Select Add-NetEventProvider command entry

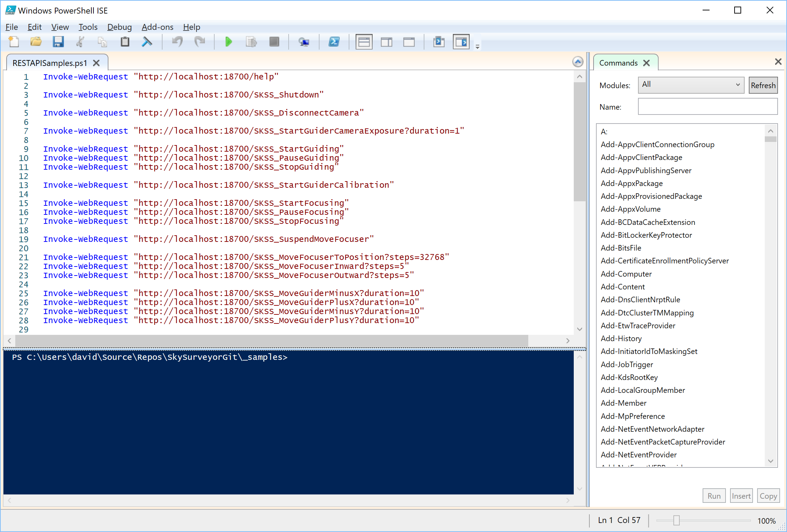(639, 455)
